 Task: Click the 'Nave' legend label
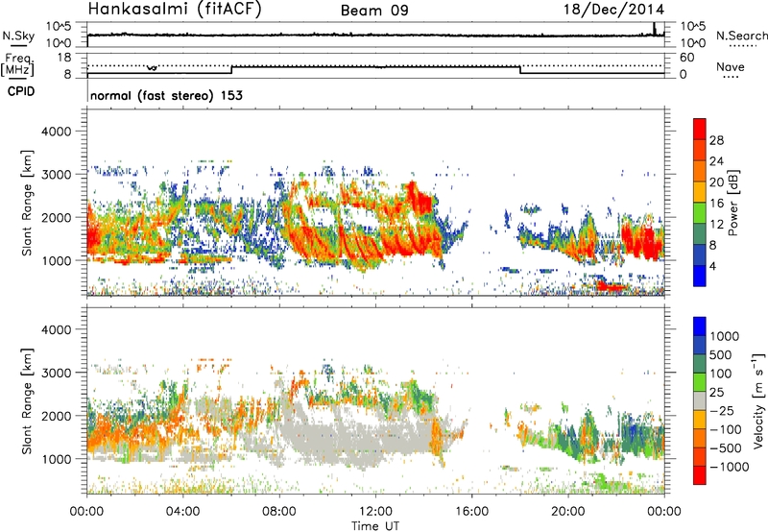tap(731, 66)
